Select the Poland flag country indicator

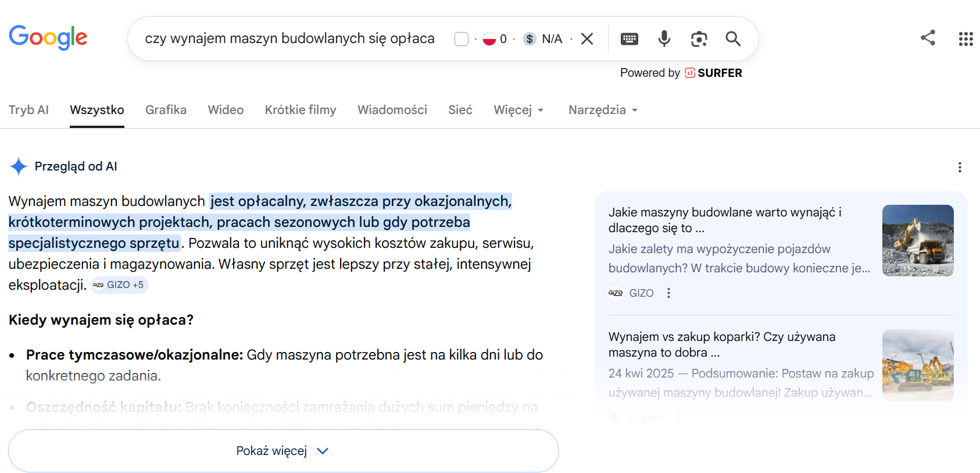pos(489,39)
